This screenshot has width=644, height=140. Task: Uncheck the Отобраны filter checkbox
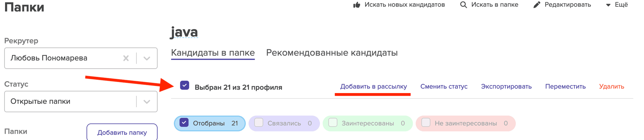(x=184, y=123)
